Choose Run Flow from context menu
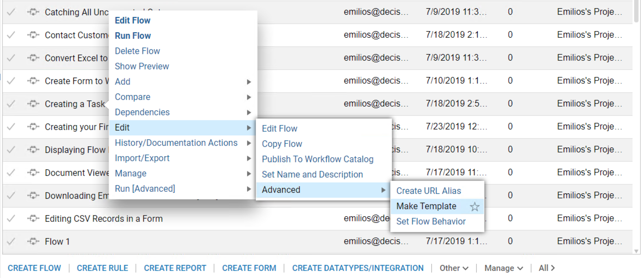644x278 pixels. 133,36
